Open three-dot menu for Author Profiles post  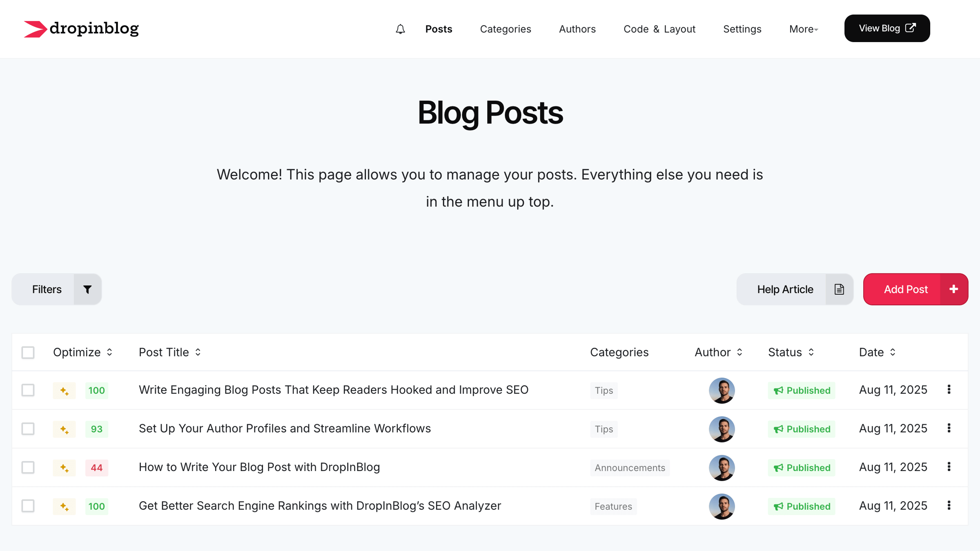pyautogui.click(x=949, y=429)
